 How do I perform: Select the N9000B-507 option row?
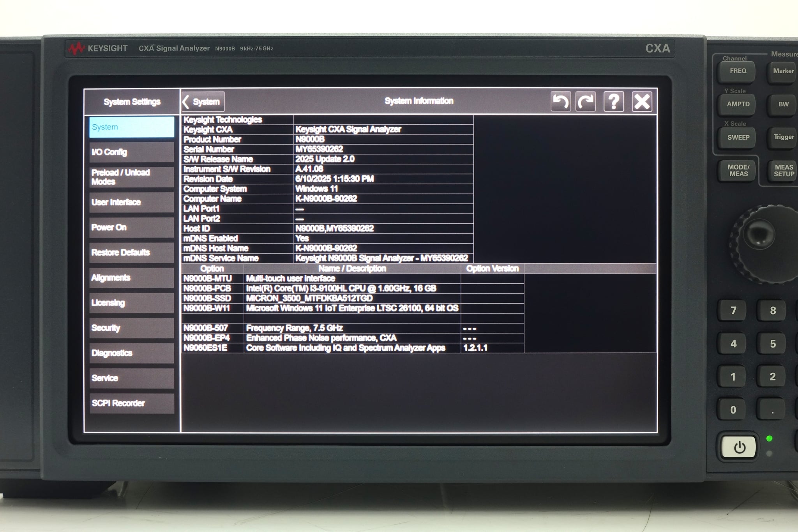pyautogui.click(x=353, y=328)
